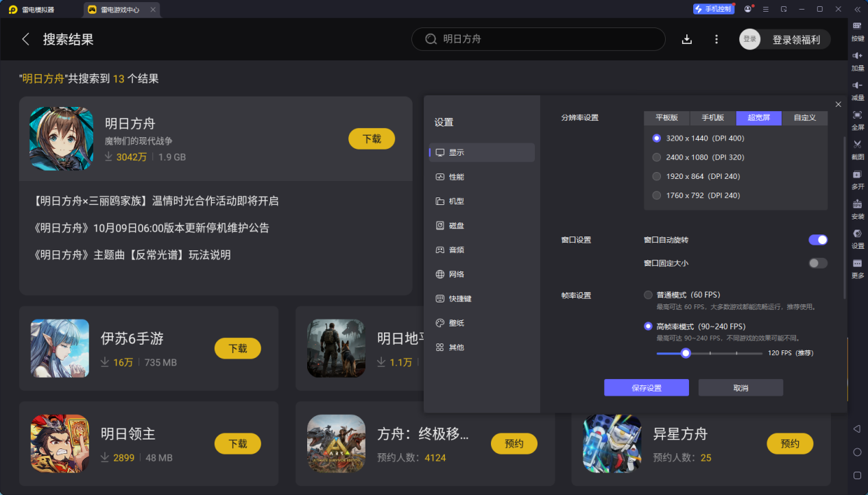Image resolution: width=868 pixels, height=495 pixels.
Task: Switch to 平板版 resolution tab
Action: click(667, 118)
